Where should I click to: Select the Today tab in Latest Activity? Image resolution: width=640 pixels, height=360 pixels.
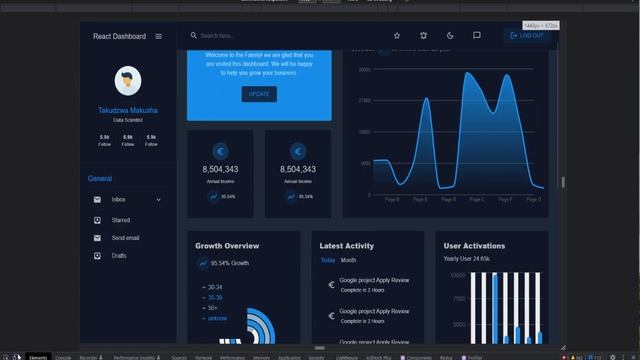click(x=327, y=260)
